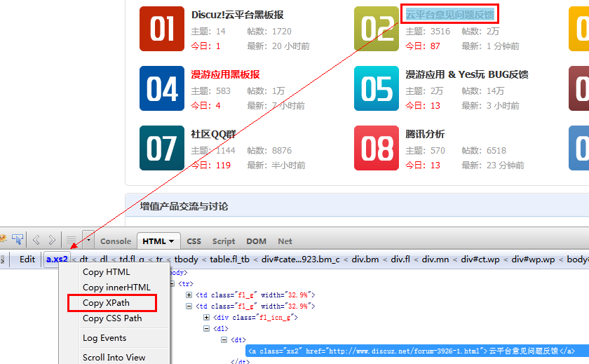This screenshot has height=364, width=589.
Task: Open 云平台意见问题反馈 forum link
Action: 449,15
